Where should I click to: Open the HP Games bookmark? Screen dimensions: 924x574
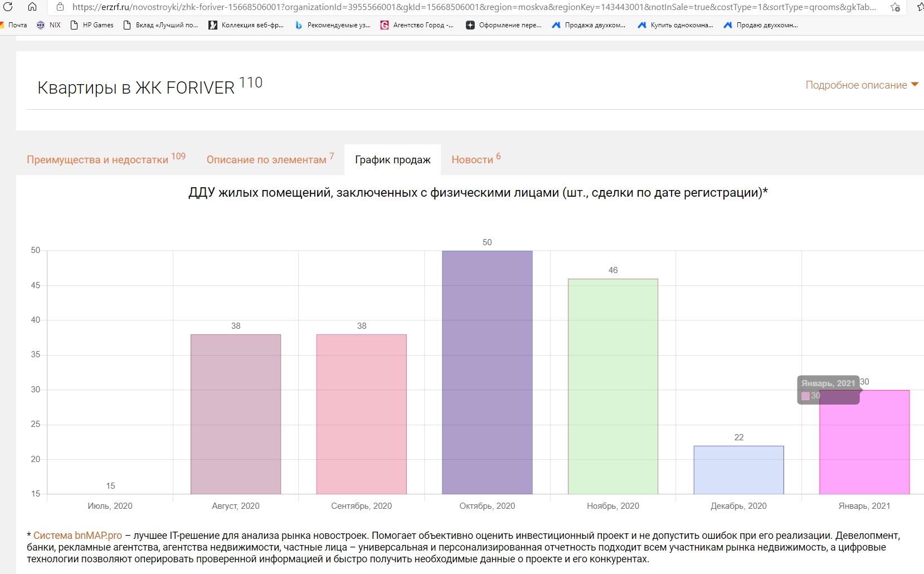(x=92, y=25)
